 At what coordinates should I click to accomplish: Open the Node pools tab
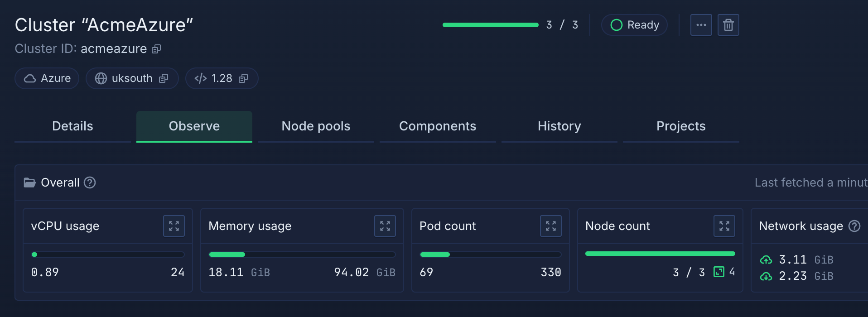coord(316,126)
